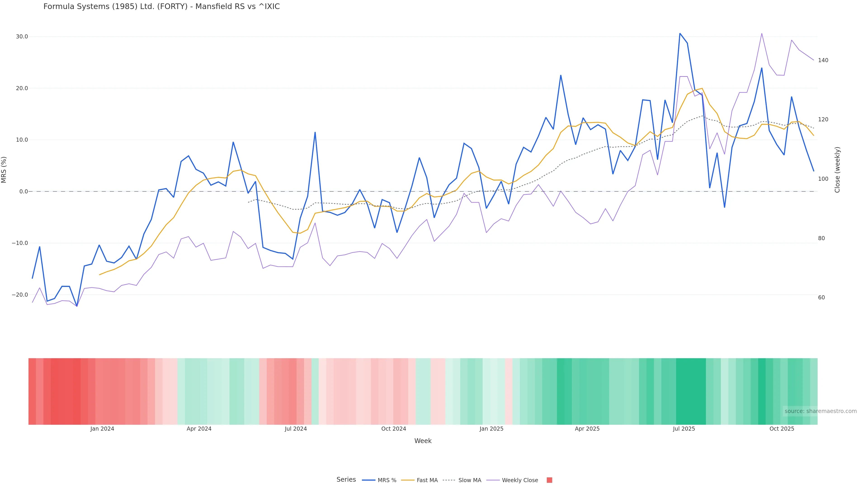This screenshot has height=488, width=868.
Task: Click the Jan 2024 x-axis label
Action: 102,429
